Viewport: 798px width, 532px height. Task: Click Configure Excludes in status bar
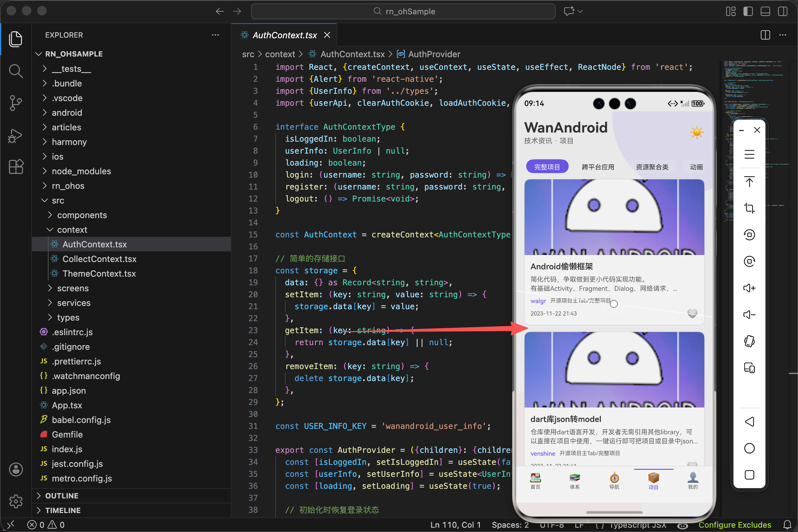pyautogui.click(x=734, y=525)
